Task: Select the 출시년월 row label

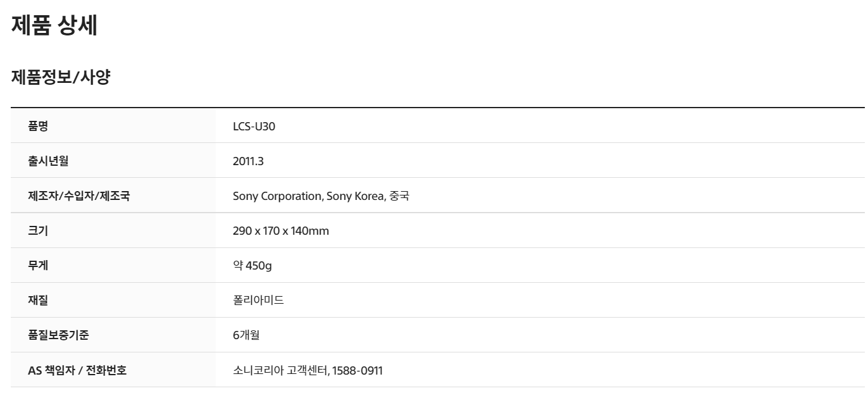Action: pyautogui.click(x=48, y=161)
